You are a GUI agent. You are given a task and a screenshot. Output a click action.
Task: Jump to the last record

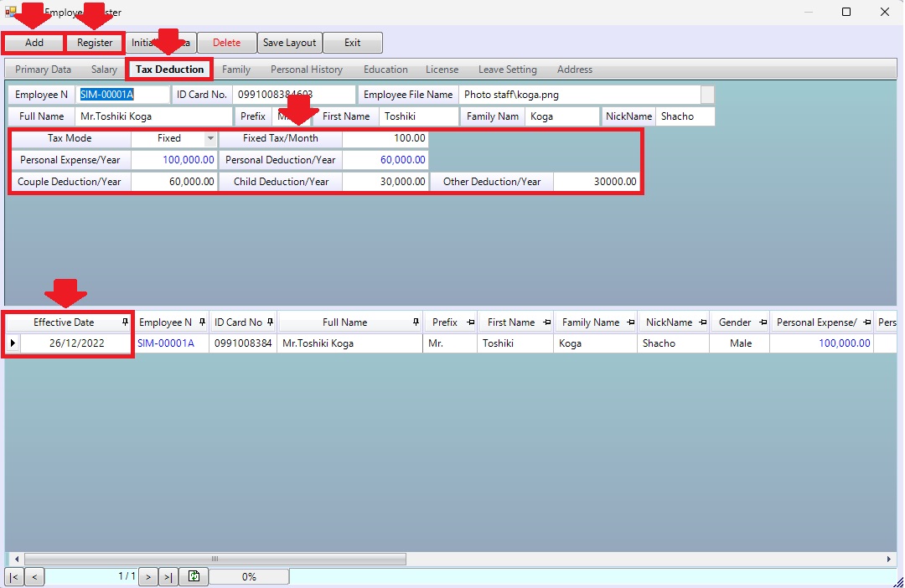168,576
